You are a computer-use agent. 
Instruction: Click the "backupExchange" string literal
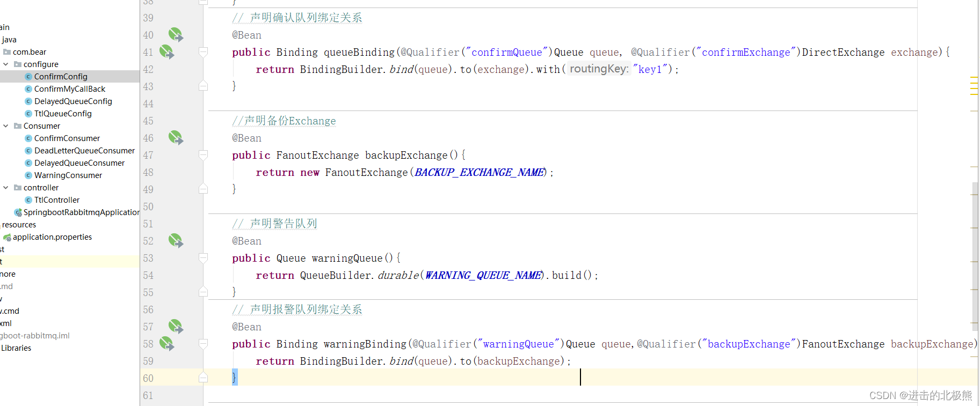[749, 344]
